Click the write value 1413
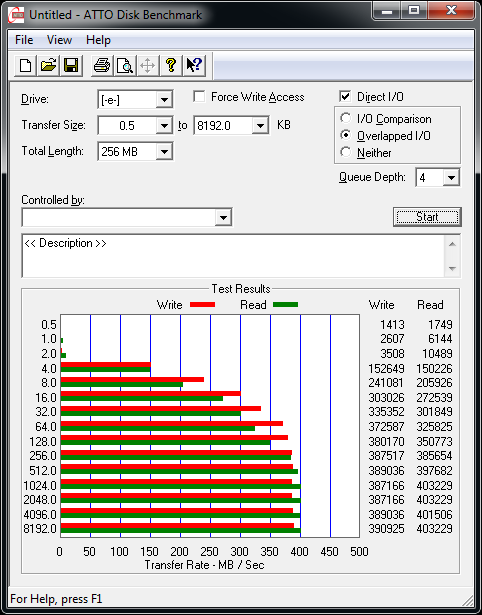 coord(392,325)
